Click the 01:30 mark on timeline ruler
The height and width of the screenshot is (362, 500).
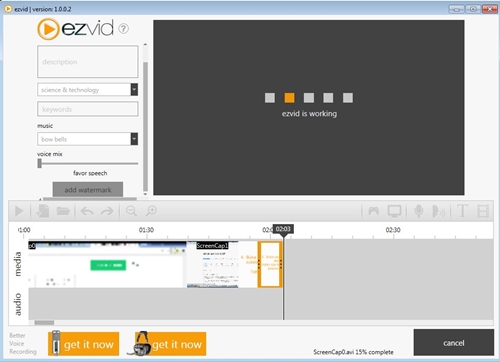coord(146,230)
